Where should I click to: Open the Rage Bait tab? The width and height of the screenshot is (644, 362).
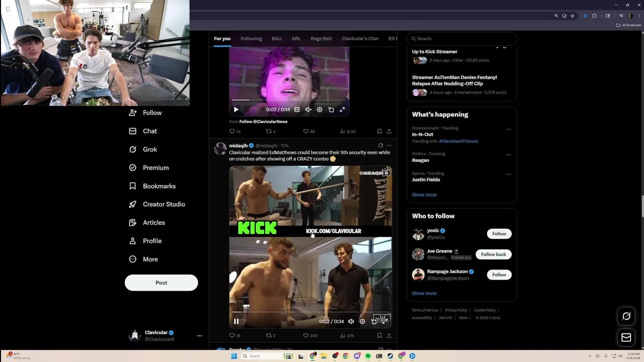click(321, 39)
